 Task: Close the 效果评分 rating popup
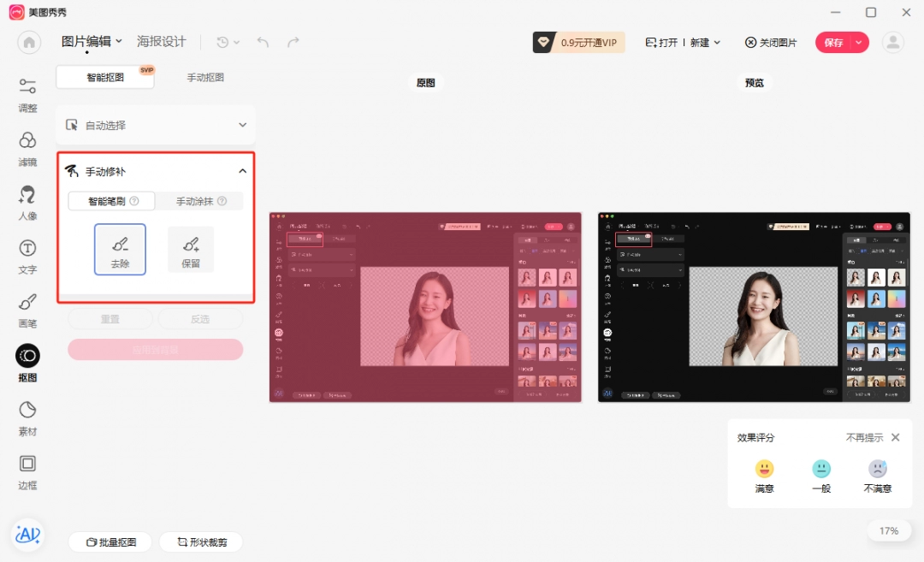pyautogui.click(x=896, y=437)
